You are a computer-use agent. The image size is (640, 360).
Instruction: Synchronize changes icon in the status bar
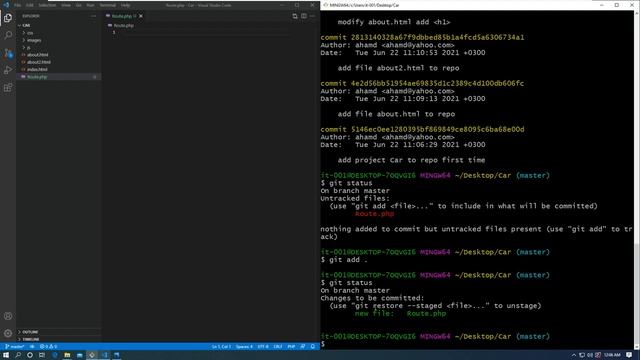coord(32,347)
